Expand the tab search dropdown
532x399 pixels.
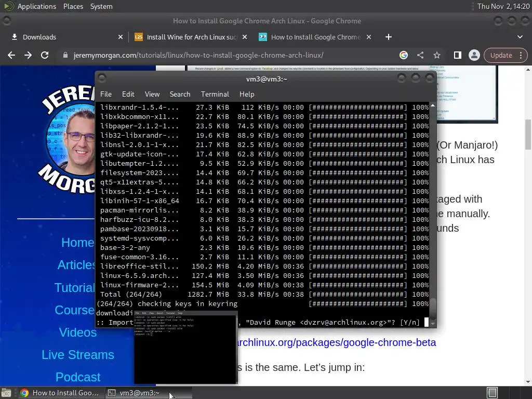[x=520, y=37]
